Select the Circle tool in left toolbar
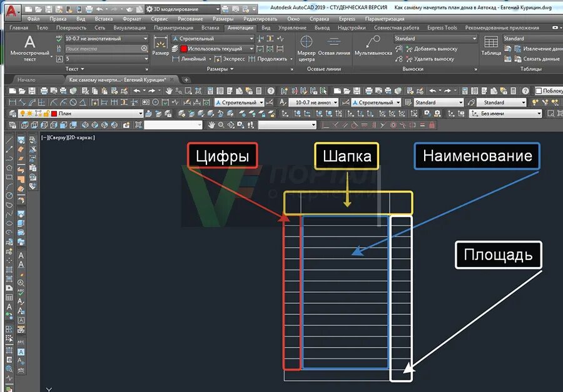This screenshot has width=563, height=392. click(9, 196)
